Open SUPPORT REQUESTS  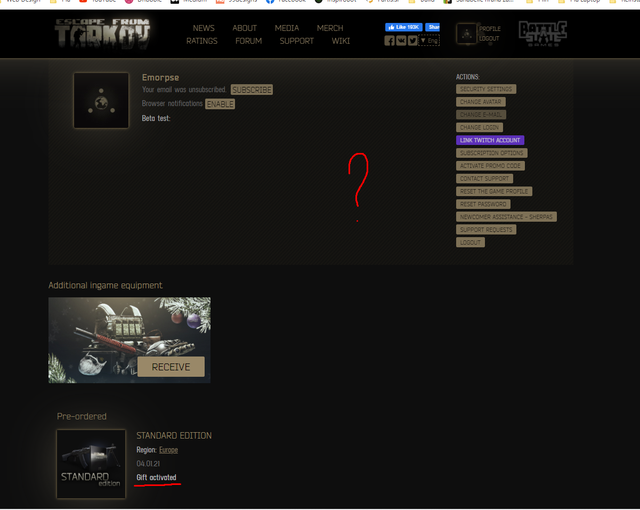486,230
